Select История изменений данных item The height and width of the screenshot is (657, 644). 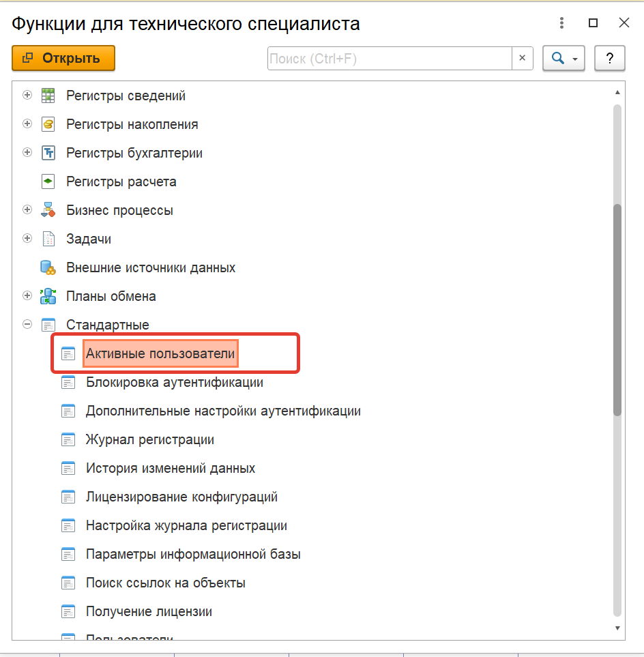[x=171, y=468]
